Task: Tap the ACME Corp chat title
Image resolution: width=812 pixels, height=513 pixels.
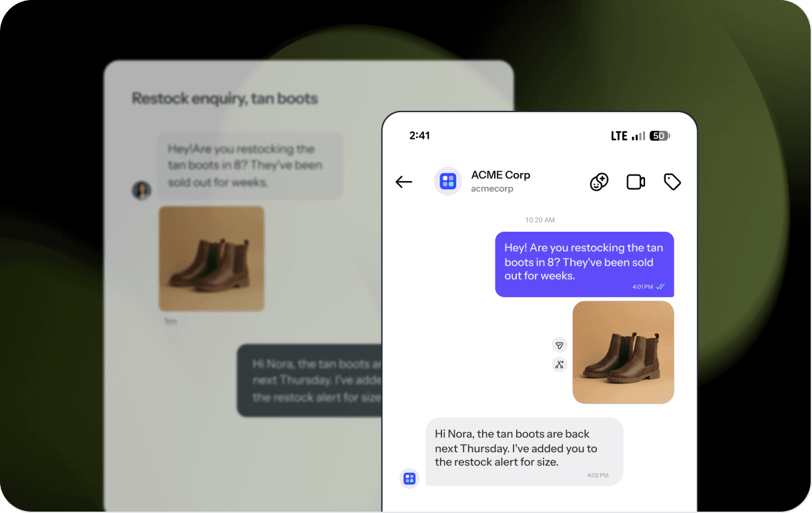Action: pos(501,175)
